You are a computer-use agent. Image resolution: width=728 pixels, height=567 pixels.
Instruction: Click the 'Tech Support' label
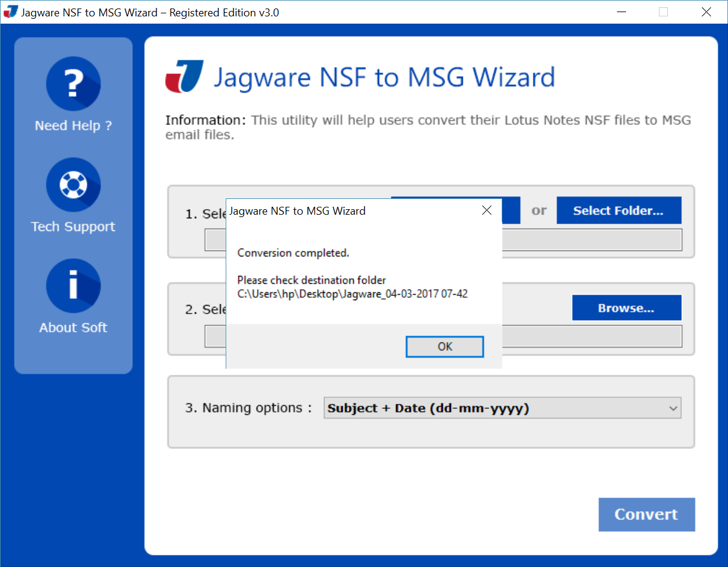[73, 227]
